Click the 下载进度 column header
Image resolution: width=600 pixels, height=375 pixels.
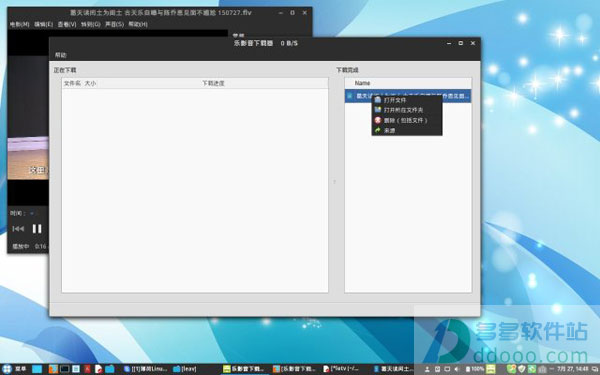[213, 83]
